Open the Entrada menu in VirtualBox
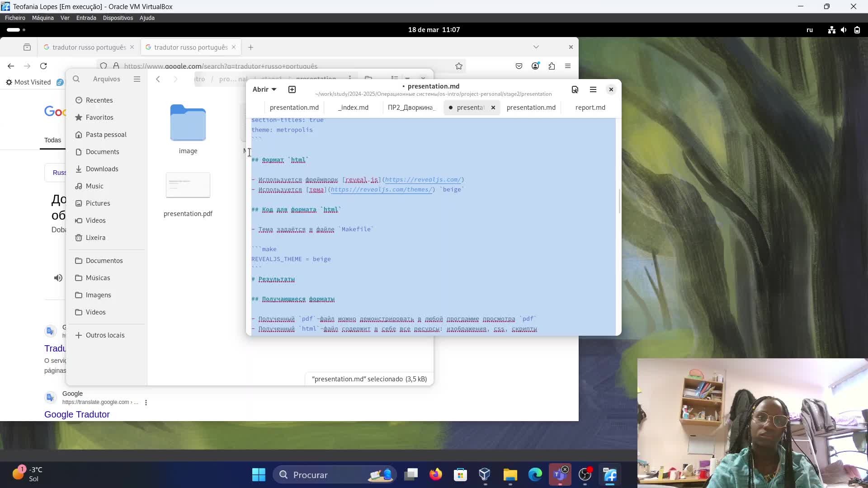 click(x=86, y=18)
